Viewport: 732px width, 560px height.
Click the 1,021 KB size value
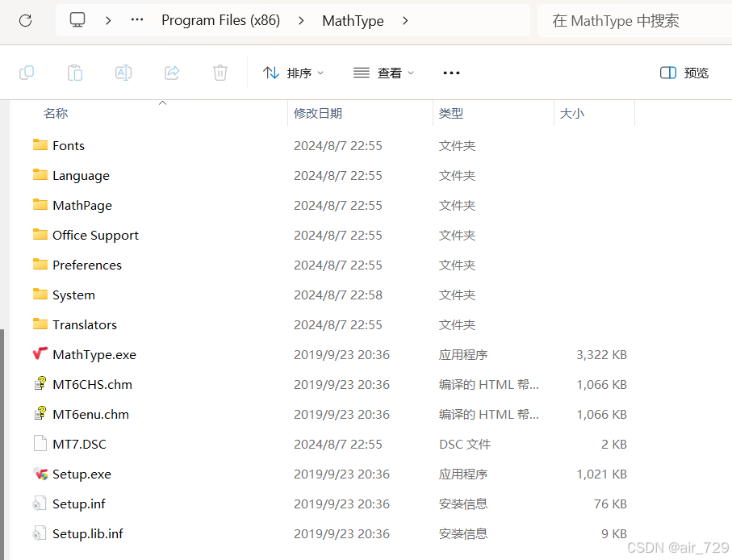(x=601, y=474)
